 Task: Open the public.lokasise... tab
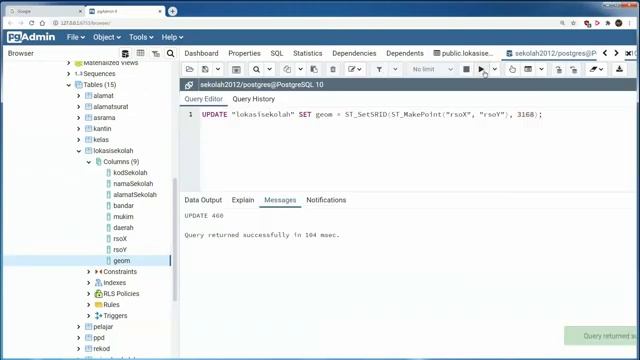463,53
